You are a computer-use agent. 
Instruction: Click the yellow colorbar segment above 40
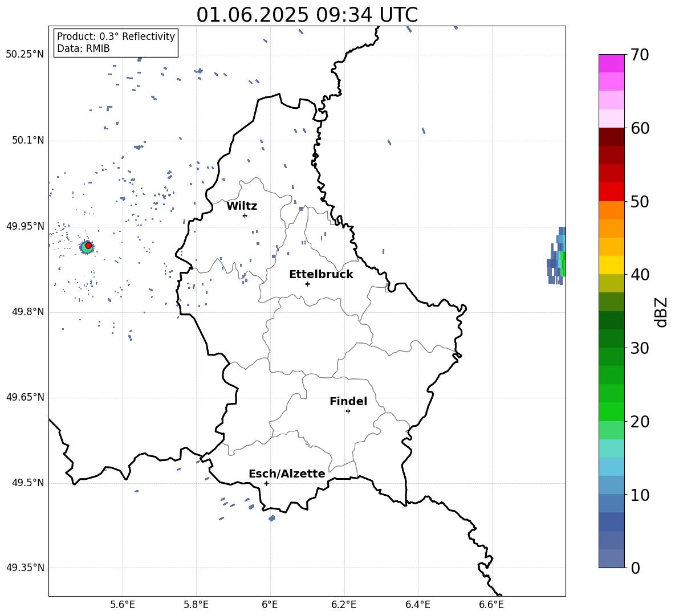pos(612,265)
